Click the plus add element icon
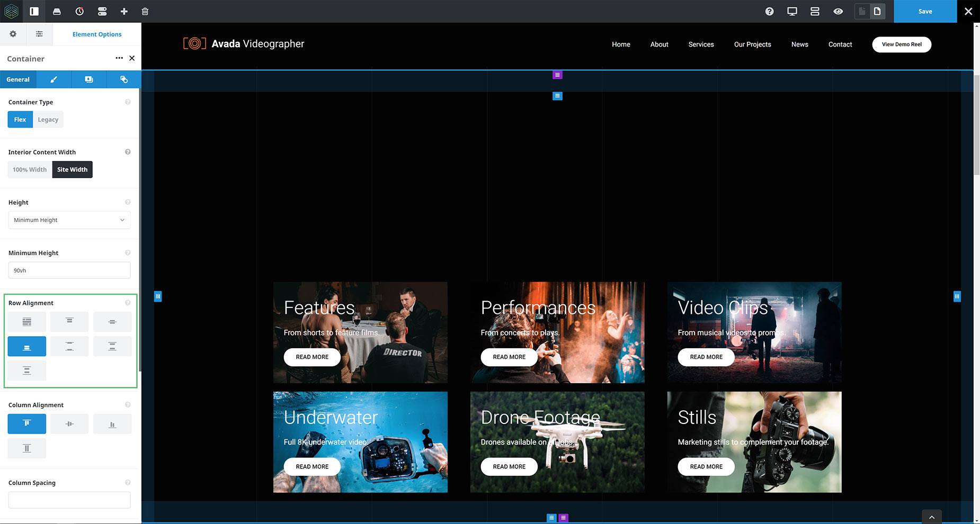The image size is (980, 524). (124, 11)
